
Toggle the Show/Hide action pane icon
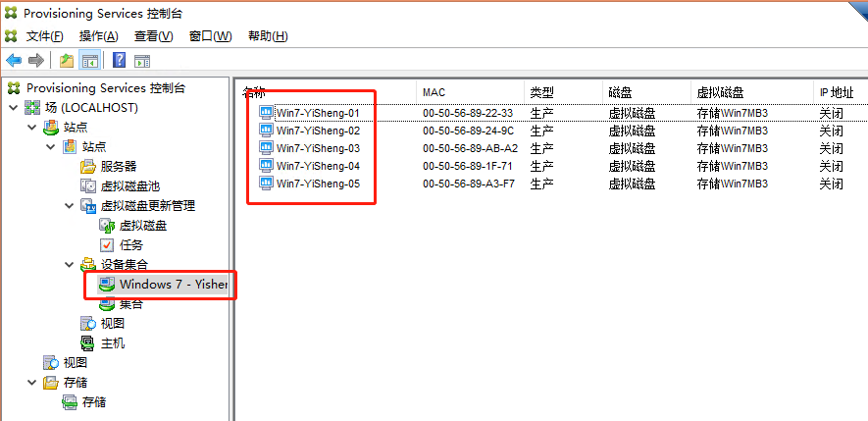click(x=142, y=61)
